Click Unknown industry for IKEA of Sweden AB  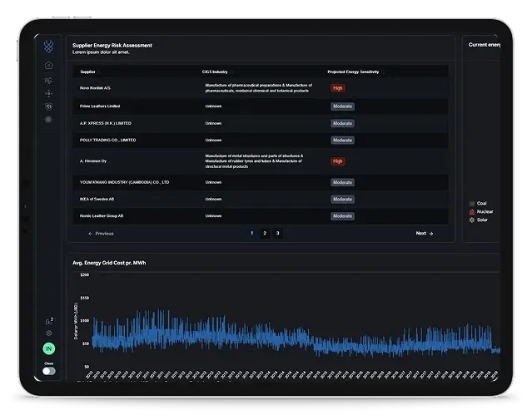point(213,199)
